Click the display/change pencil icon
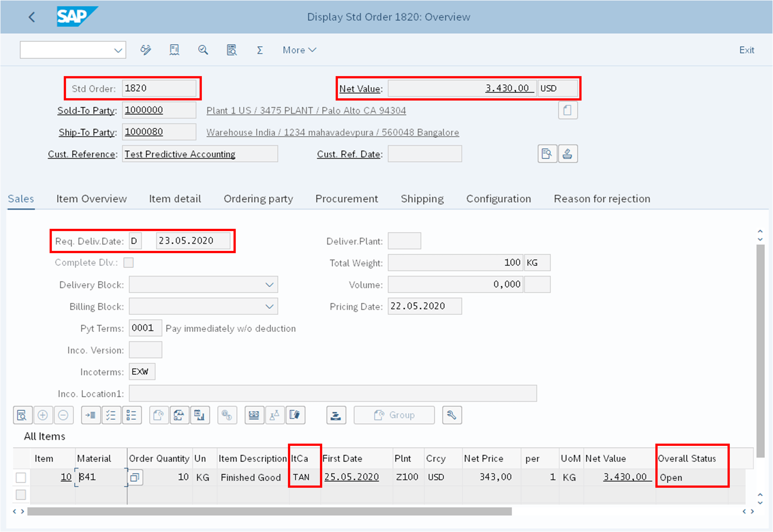 [146, 50]
